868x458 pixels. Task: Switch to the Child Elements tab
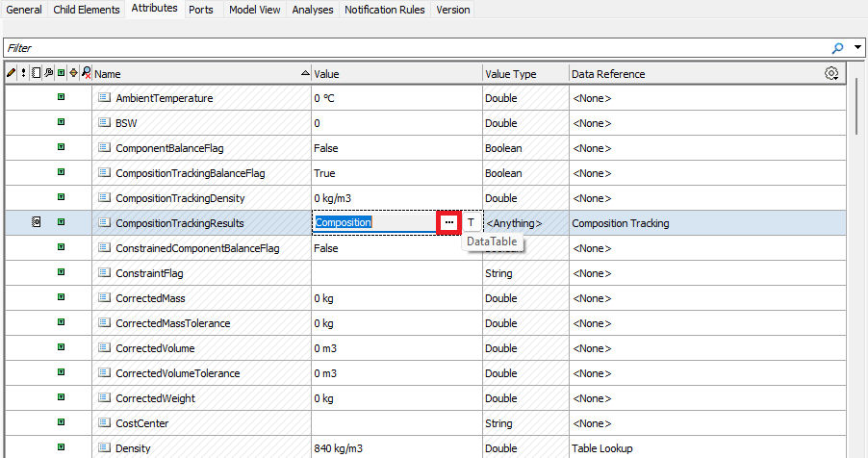[87, 10]
